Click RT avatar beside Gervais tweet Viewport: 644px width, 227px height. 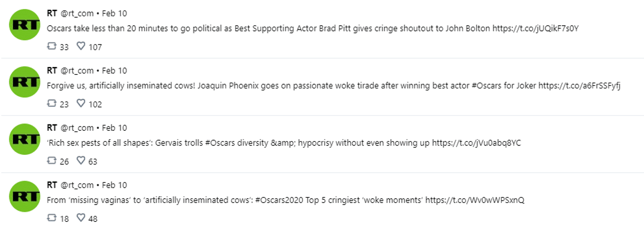coord(25,139)
